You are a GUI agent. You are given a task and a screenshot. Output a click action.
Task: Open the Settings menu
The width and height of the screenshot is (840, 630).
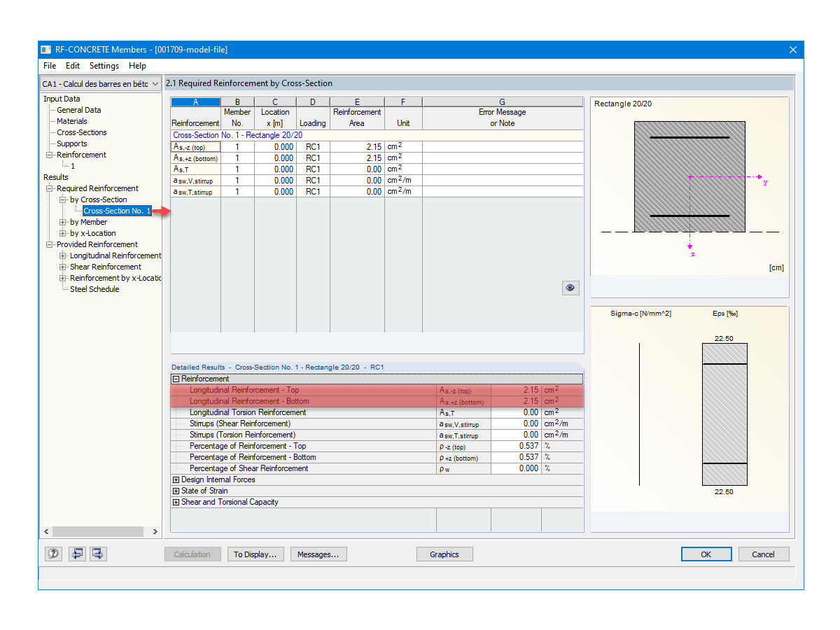tap(104, 65)
